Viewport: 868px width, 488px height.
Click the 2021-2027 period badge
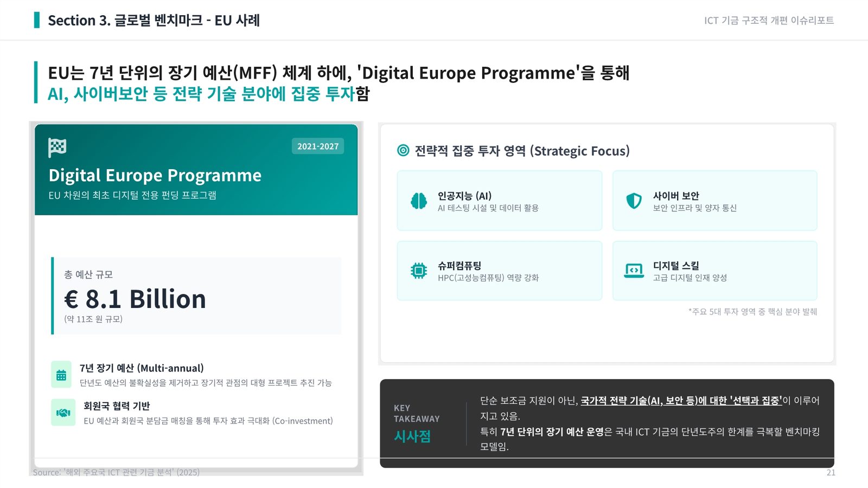coord(318,146)
